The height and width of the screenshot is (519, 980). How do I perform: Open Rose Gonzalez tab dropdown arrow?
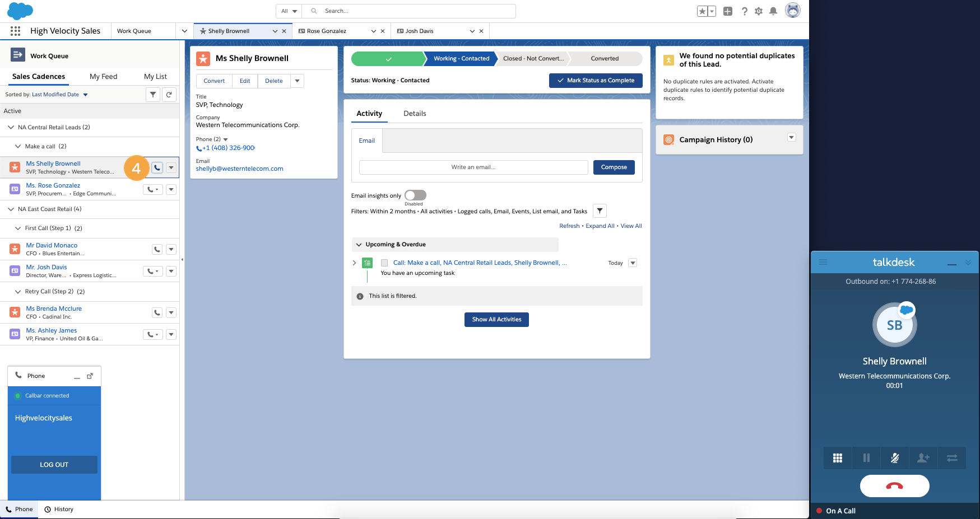point(374,31)
